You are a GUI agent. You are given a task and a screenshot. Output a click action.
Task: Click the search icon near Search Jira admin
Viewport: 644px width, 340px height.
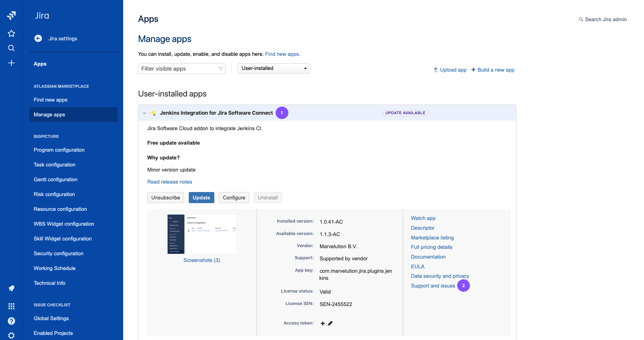pos(581,20)
